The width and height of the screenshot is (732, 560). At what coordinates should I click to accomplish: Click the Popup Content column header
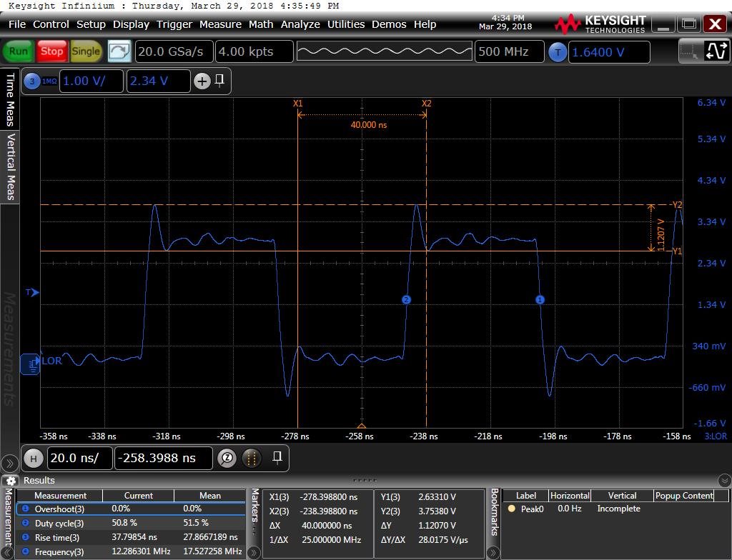coord(684,496)
